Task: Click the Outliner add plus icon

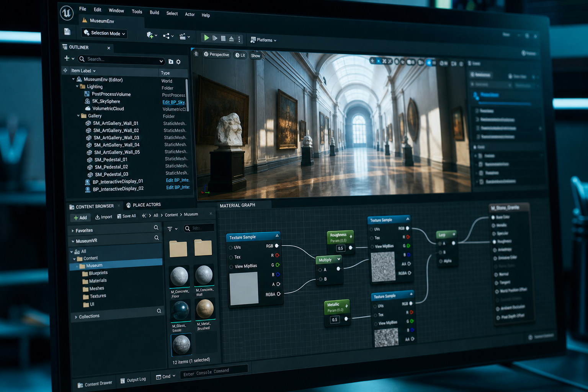Action: click(x=67, y=58)
